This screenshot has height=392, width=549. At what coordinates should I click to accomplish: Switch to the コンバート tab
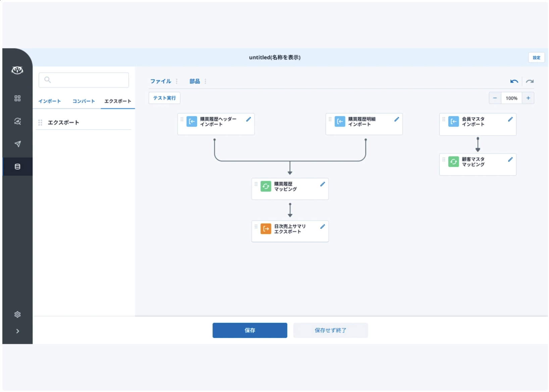coord(84,101)
